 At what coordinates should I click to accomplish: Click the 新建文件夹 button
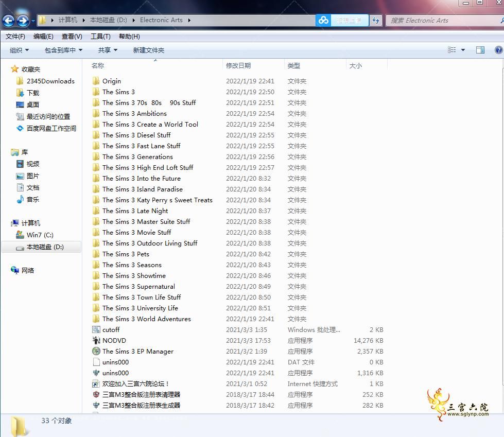148,50
